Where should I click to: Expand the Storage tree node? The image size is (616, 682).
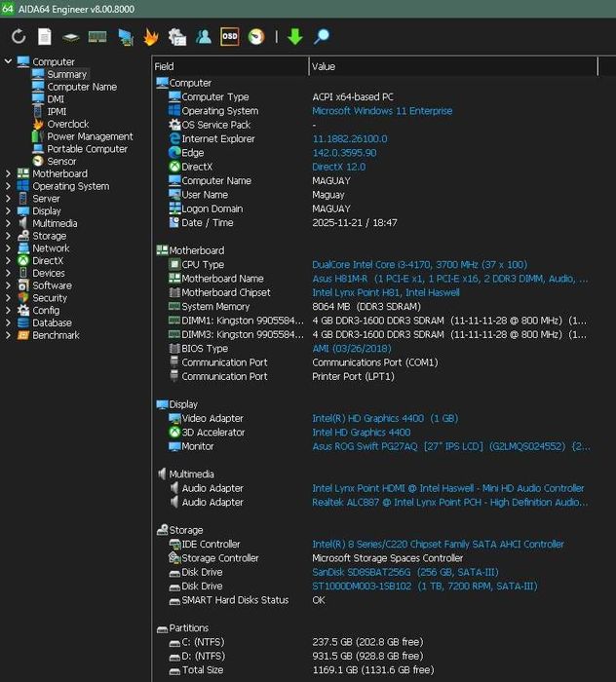click(x=8, y=236)
